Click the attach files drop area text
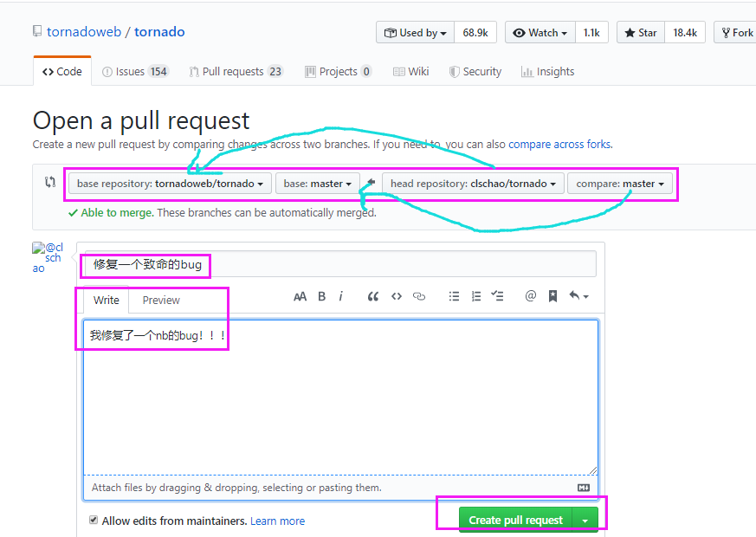 tap(236, 488)
